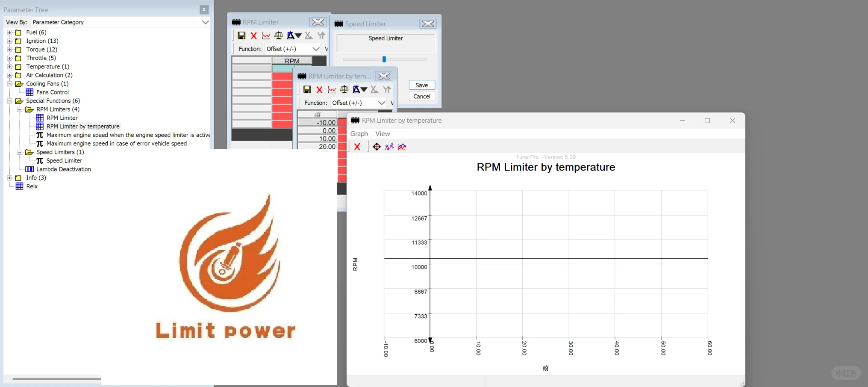This screenshot has height=387, width=868.
Task: Click Save in Speed Limiter dialog
Action: pos(422,85)
